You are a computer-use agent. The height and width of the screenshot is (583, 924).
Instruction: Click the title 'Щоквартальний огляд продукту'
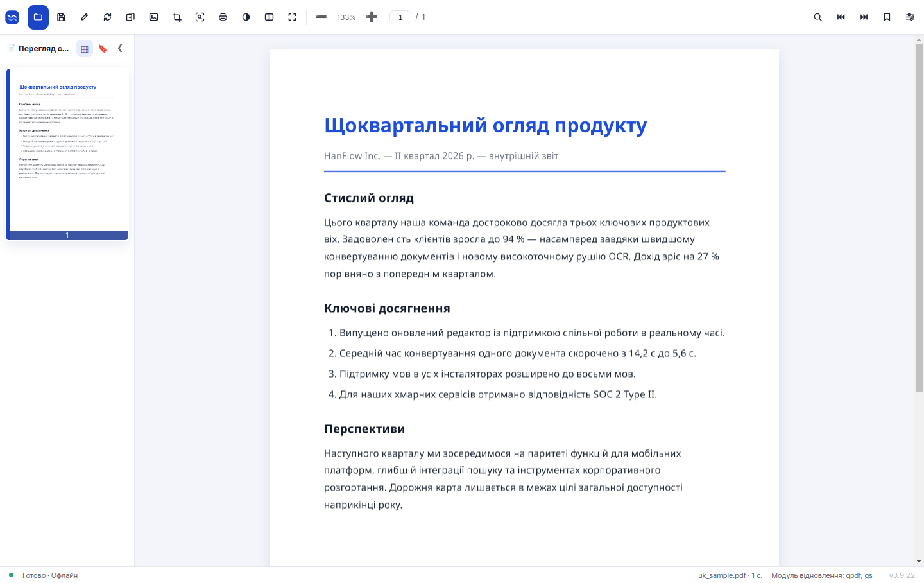click(x=486, y=125)
